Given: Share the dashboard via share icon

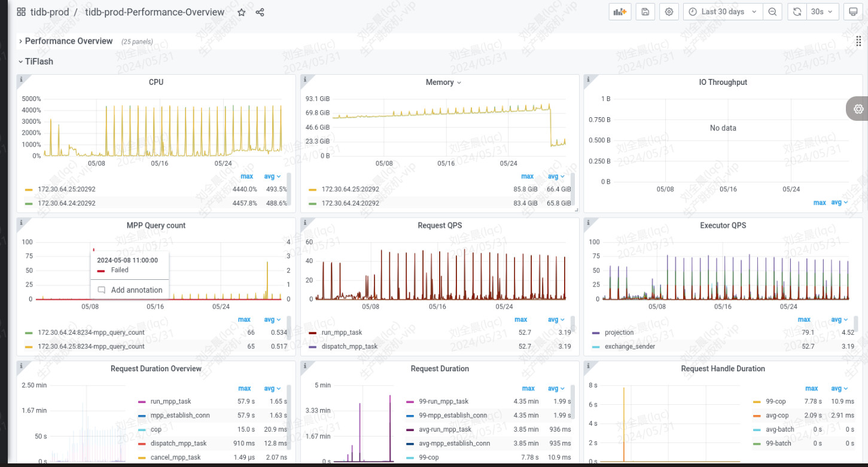Looking at the screenshot, I should coord(260,12).
